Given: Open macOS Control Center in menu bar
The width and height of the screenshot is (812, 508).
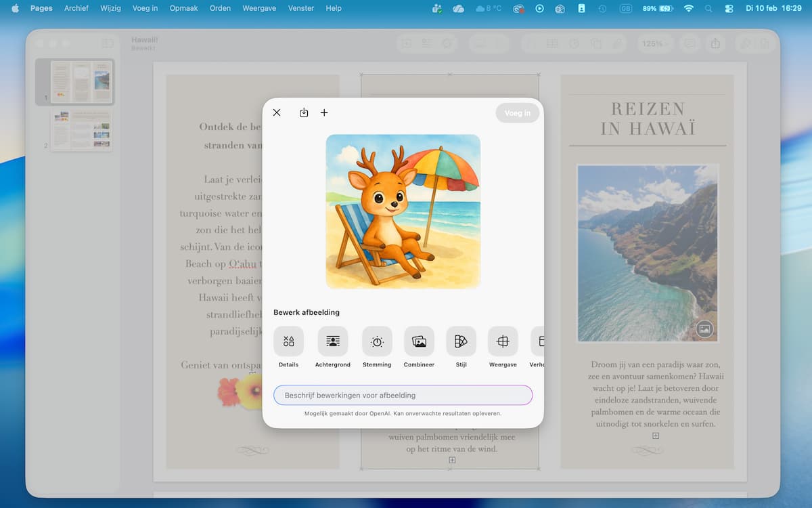Looking at the screenshot, I should [729, 8].
